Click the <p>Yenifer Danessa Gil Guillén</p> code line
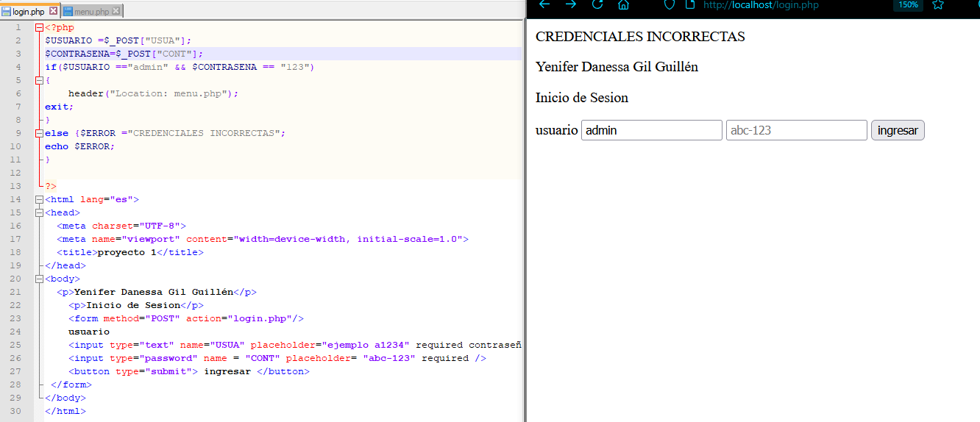 (x=156, y=292)
